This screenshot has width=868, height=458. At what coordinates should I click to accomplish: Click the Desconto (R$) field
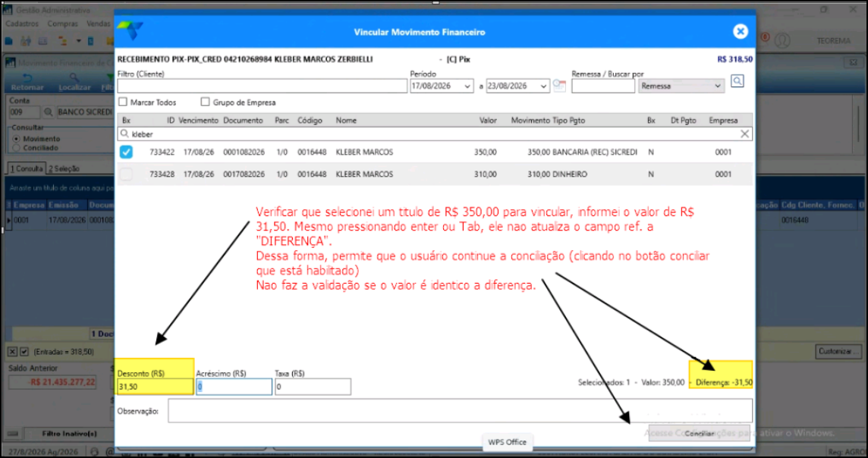point(156,387)
